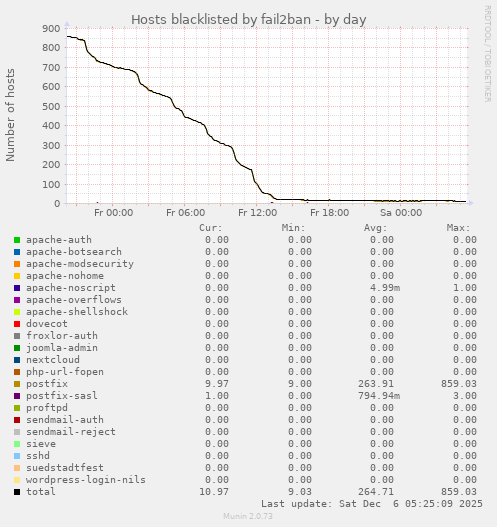Click the Munin 2.0.73 version footer
This screenshot has height=527, width=497.
tap(248, 516)
